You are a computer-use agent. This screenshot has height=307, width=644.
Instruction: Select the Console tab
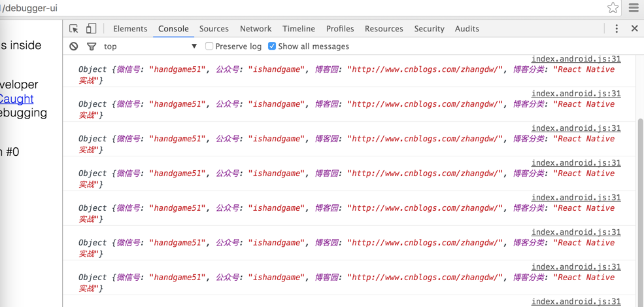tap(173, 29)
